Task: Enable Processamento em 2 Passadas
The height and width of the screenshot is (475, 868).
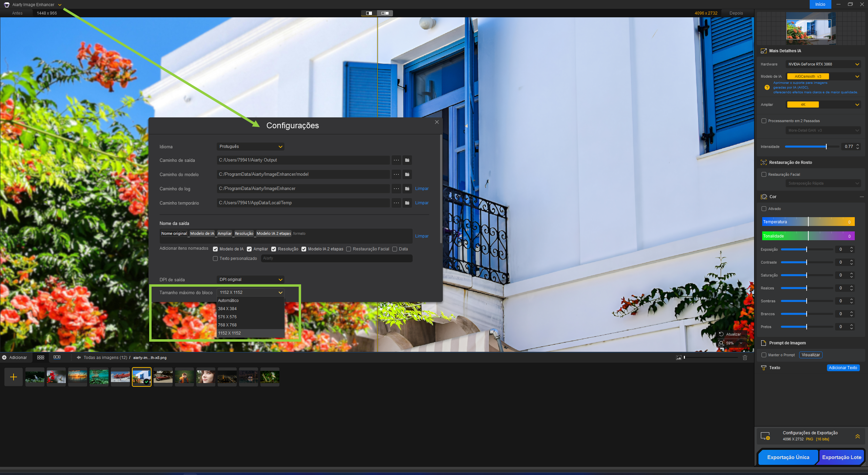Action: (764, 121)
